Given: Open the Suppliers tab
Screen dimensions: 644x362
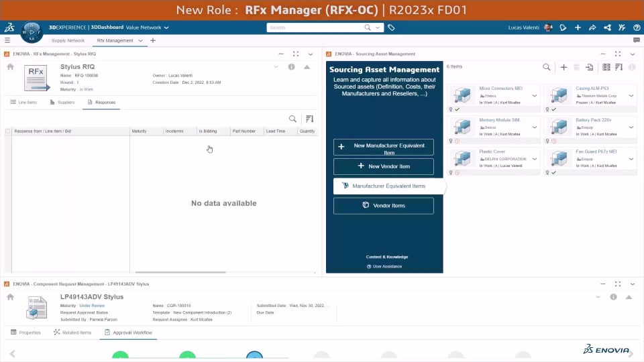Looking at the screenshot, I should (62, 102).
